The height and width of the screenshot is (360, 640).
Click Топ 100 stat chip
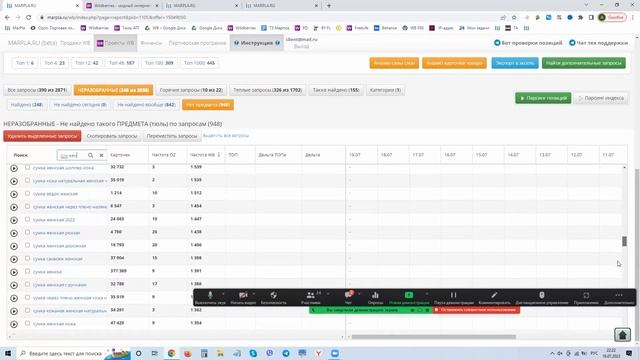(159, 63)
